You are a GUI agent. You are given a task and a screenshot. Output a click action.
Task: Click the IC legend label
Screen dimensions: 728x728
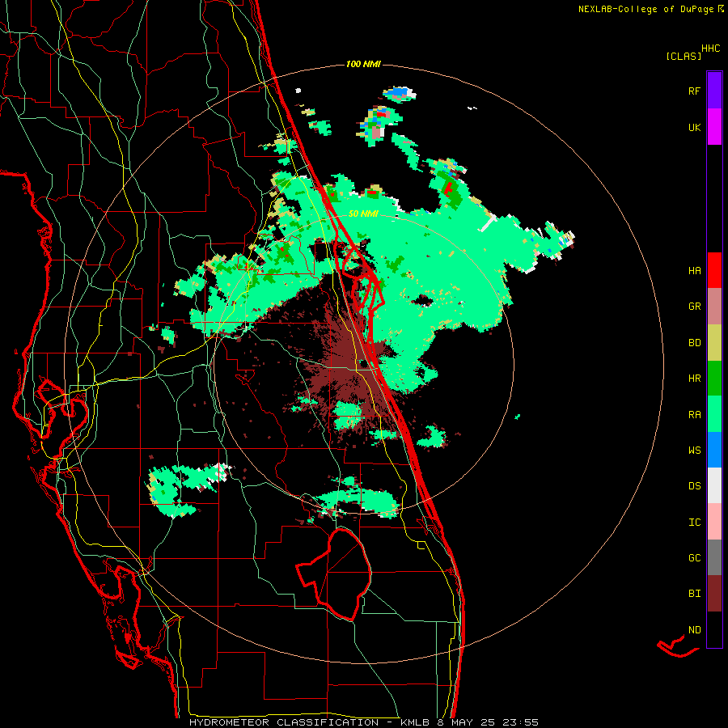pyautogui.click(x=694, y=523)
